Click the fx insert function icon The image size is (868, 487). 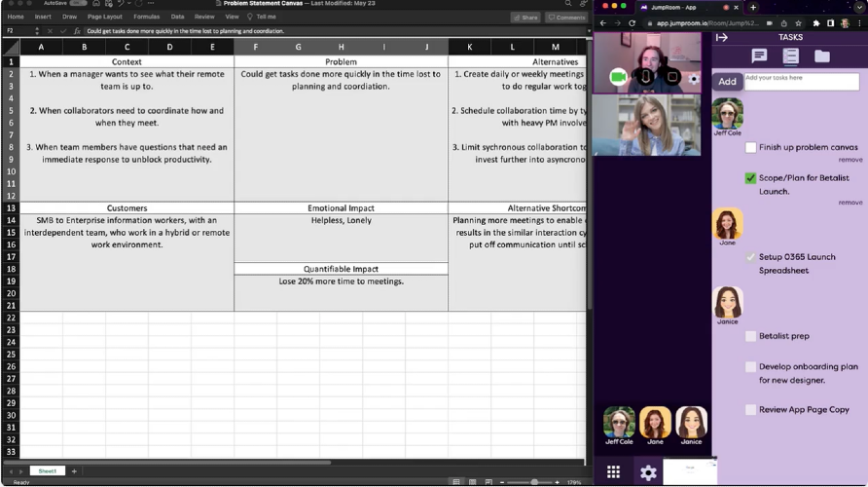(77, 31)
